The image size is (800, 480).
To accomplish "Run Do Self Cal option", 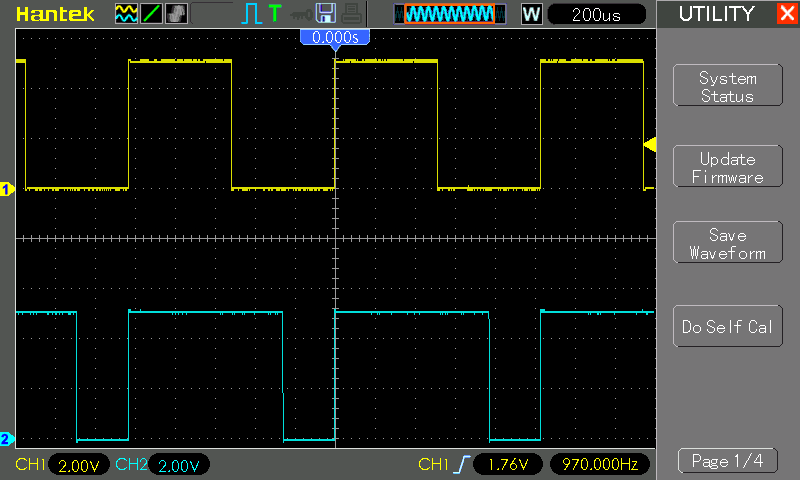I will point(727,327).
